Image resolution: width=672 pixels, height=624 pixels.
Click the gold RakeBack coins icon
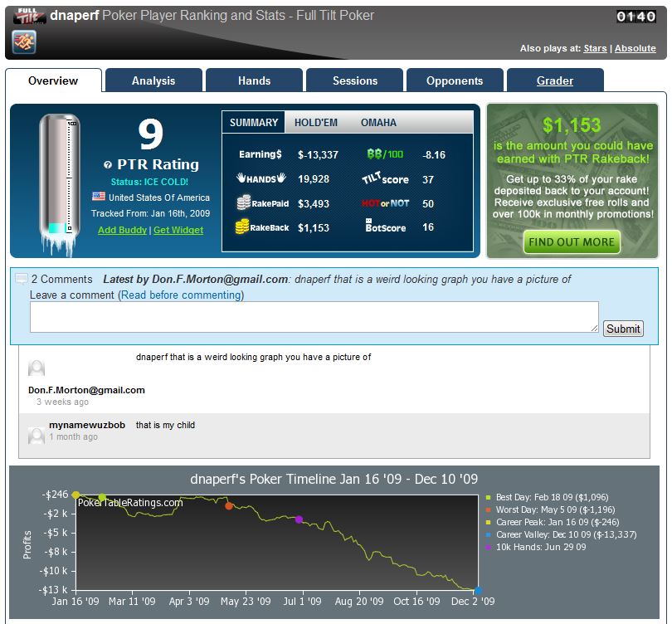[x=242, y=227]
